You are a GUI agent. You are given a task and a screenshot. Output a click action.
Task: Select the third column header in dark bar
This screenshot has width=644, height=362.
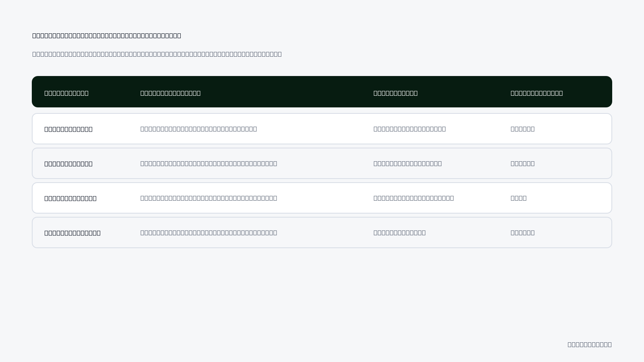coord(396,93)
